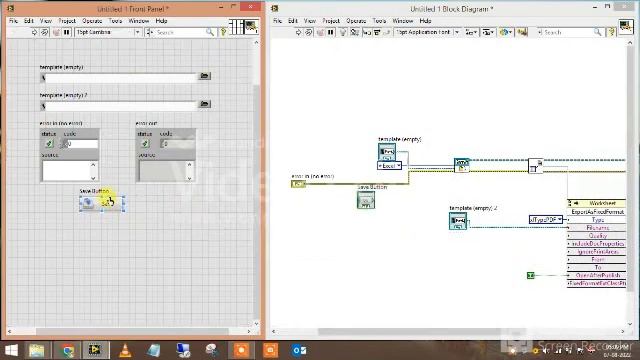Click the new report VI node on the diagram
The image size is (640, 360).
pos(462,165)
